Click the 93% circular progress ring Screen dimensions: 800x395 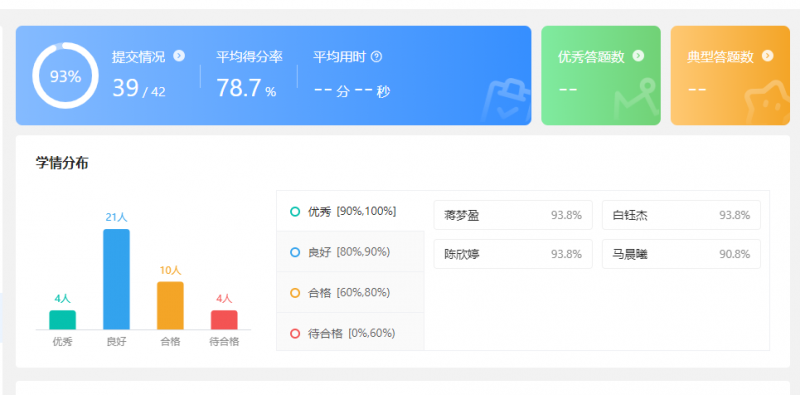click(x=65, y=76)
